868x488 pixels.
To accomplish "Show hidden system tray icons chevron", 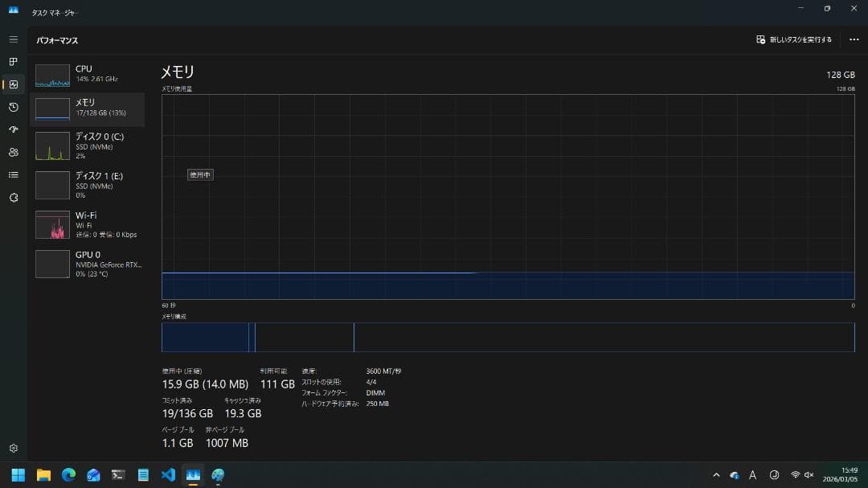I will click(716, 475).
